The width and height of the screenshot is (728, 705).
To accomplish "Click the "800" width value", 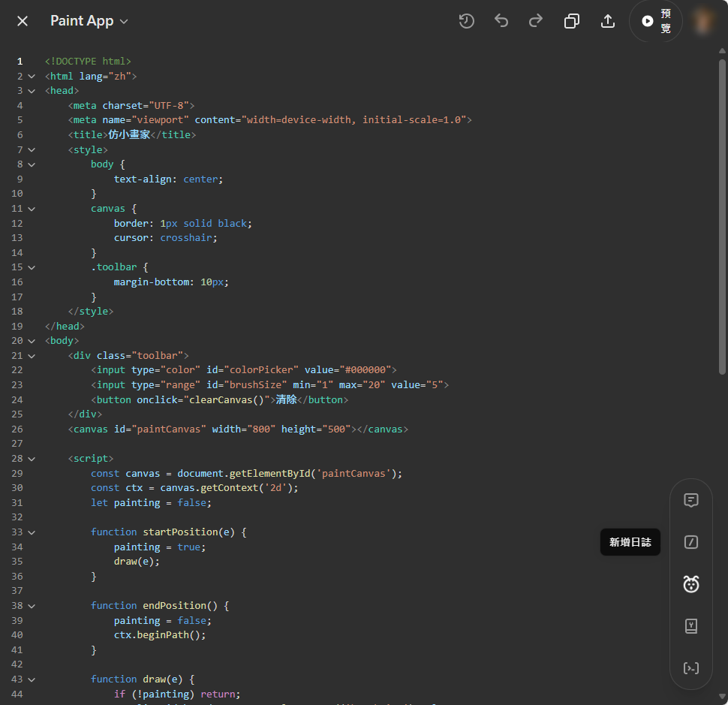I will (x=261, y=429).
